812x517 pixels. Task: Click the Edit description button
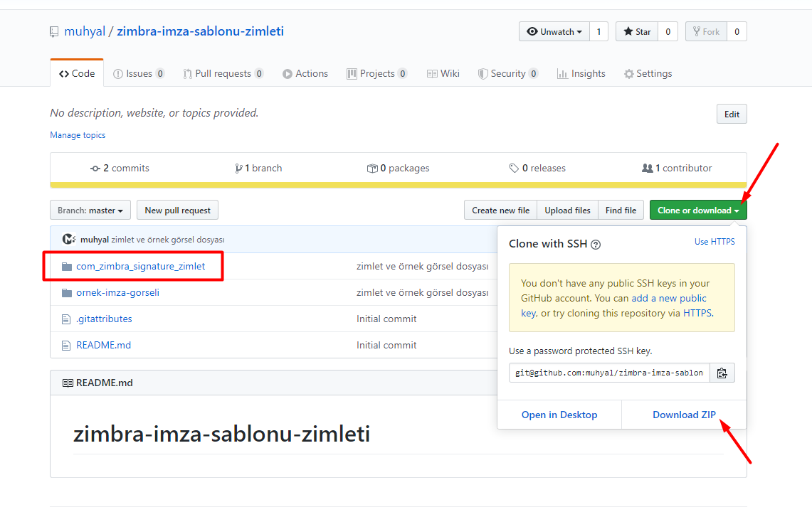tap(732, 114)
